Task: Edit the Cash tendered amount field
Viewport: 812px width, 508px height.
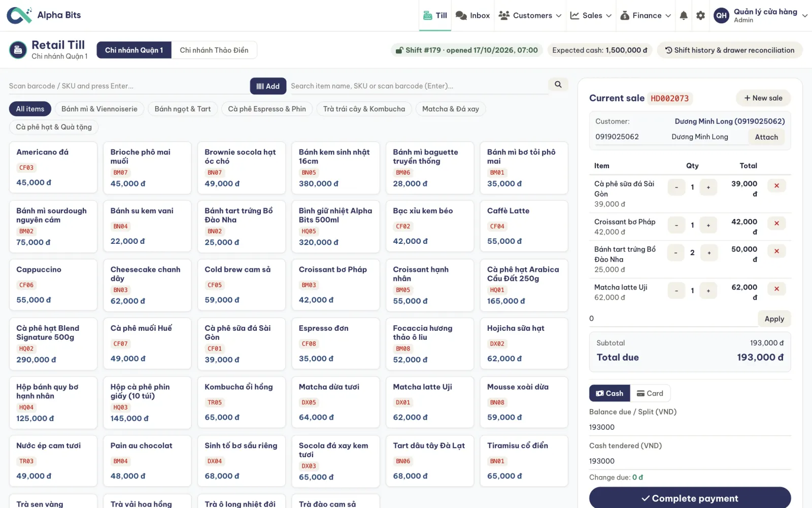Action: (690, 461)
